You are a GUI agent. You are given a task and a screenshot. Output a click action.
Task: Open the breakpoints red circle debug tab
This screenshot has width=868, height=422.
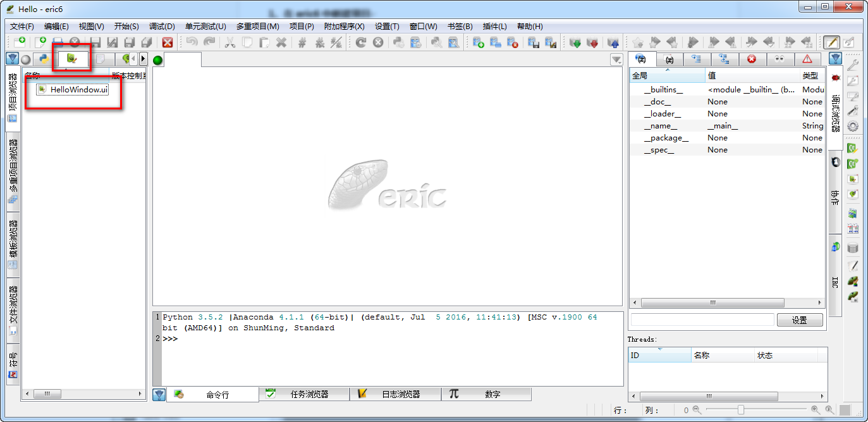[752, 59]
